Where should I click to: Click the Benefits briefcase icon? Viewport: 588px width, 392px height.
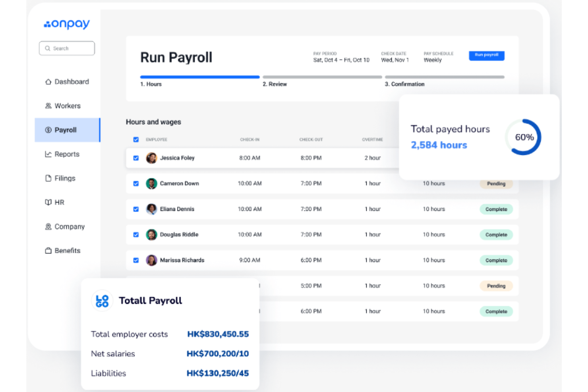tap(48, 250)
